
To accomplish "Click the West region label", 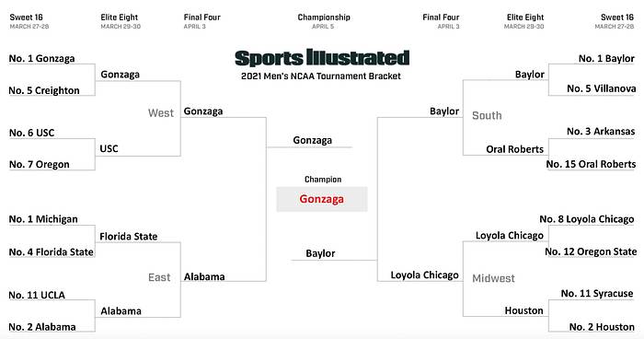I will pos(161,113).
